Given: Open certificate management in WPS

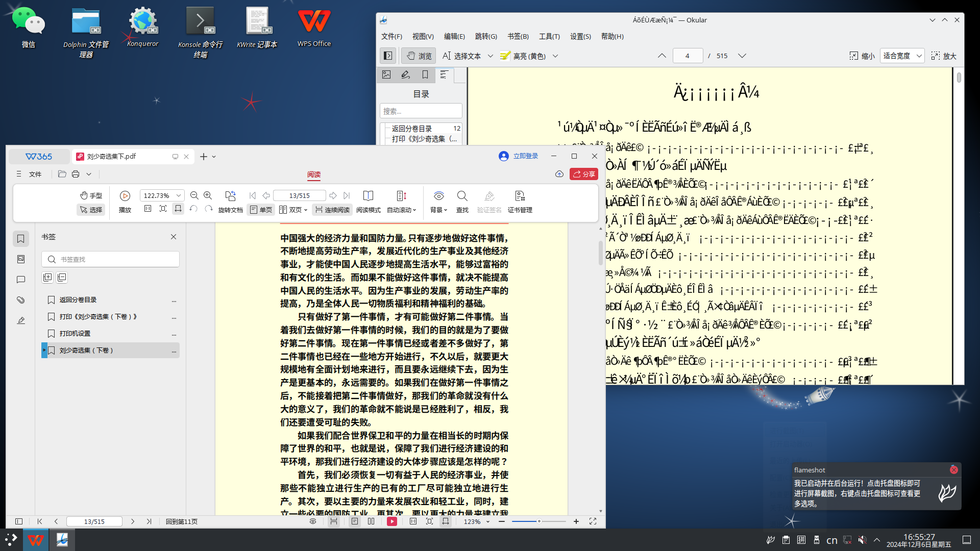Looking at the screenshot, I should pyautogui.click(x=520, y=202).
